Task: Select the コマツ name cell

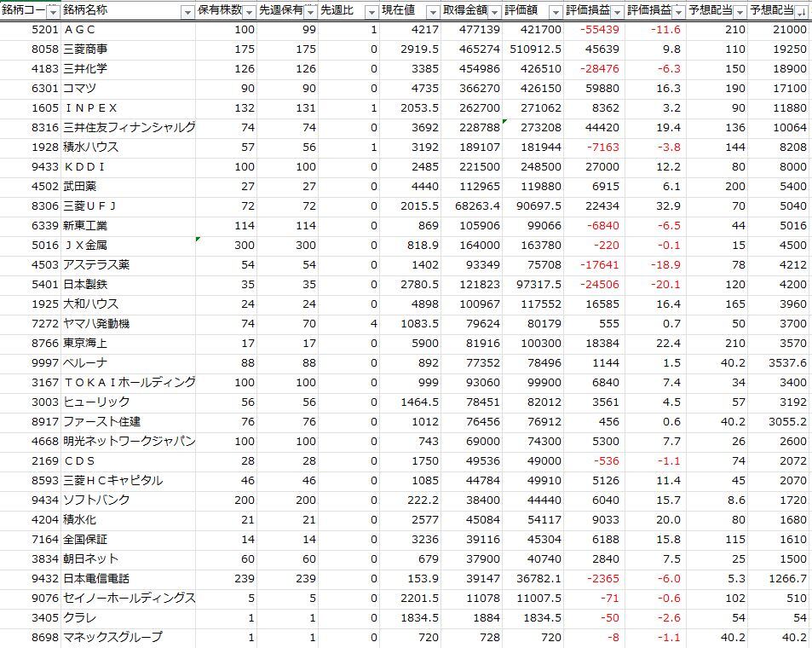Action: (x=128, y=89)
